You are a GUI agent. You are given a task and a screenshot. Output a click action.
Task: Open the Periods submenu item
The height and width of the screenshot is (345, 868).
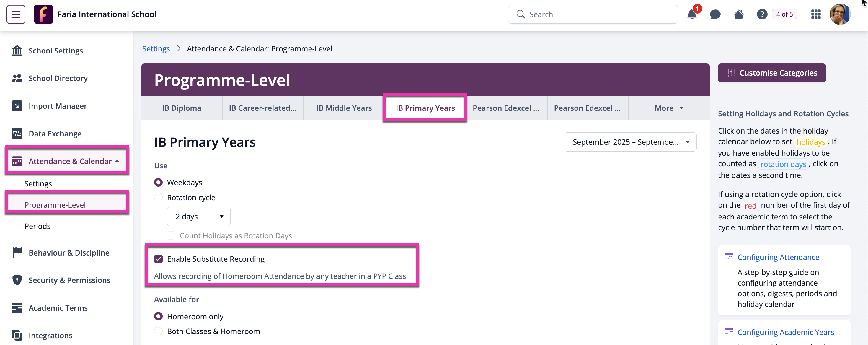click(37, 226)
